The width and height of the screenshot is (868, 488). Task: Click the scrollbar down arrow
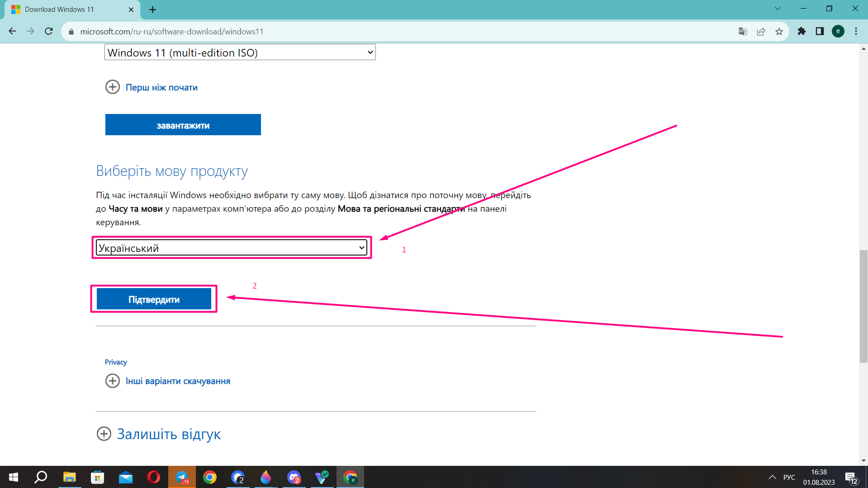tap(863, 461)
